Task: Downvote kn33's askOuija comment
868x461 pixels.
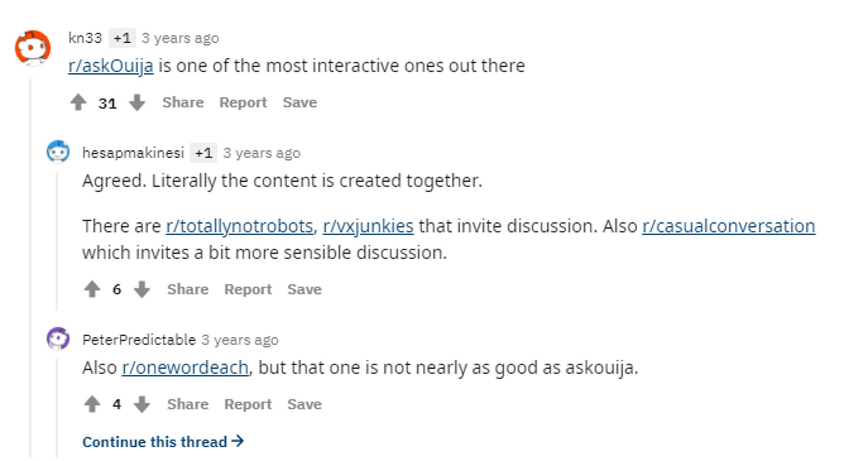Action: click(137, 103)
